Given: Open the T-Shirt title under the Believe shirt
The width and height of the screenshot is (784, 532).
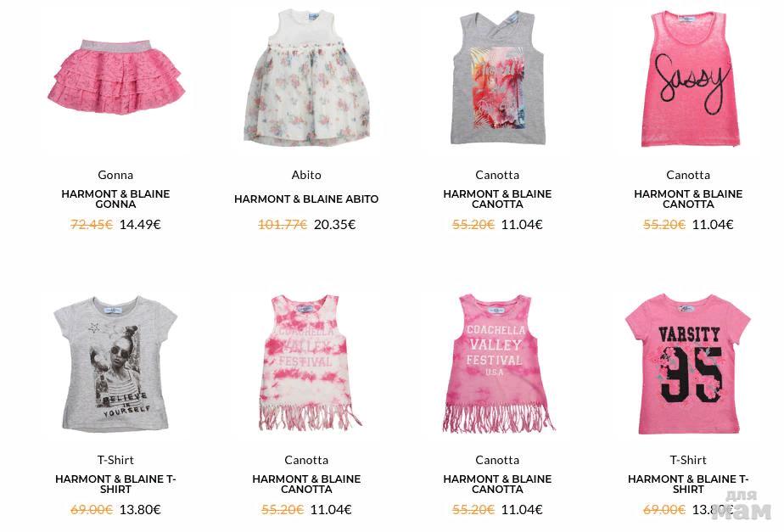Looking at the screenshot, I should pos(115,484).
